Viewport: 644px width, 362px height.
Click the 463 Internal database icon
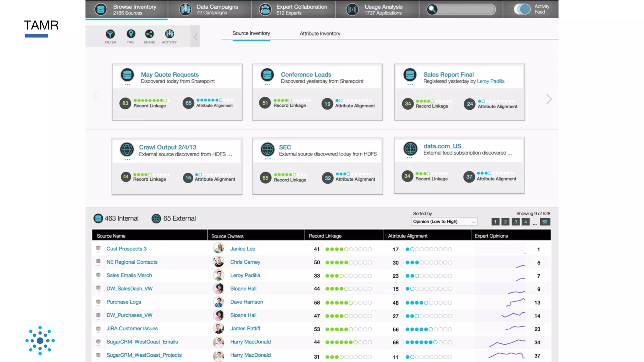(x=98, y=218)
